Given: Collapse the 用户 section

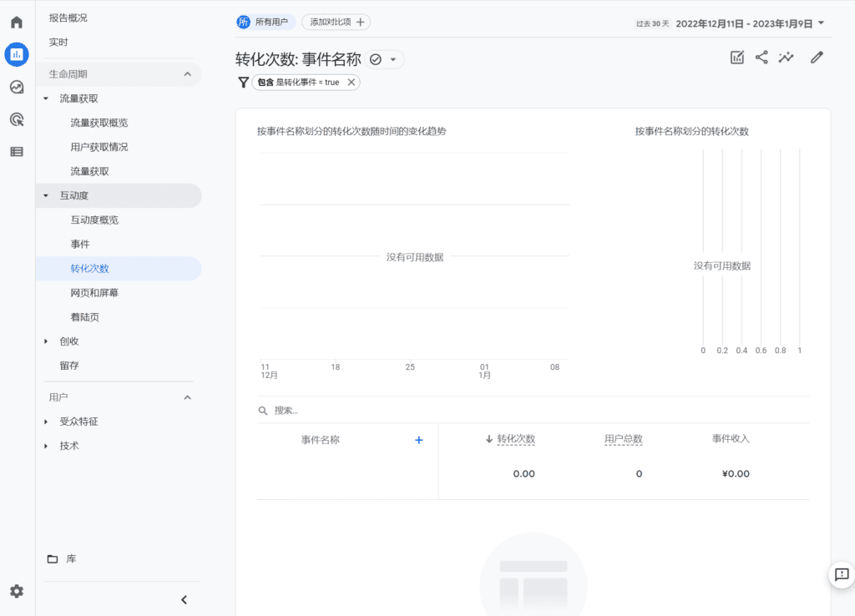Looking at the screenshot, I should 188,397.
